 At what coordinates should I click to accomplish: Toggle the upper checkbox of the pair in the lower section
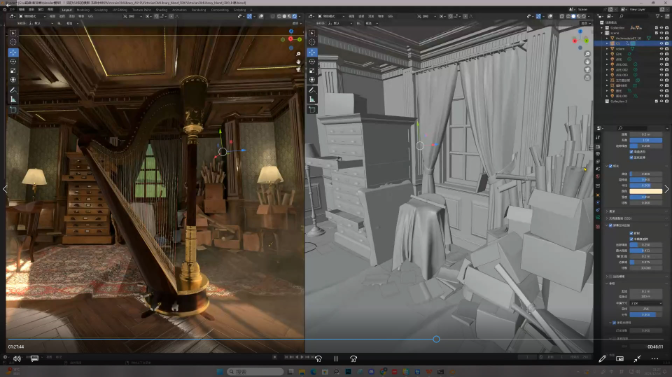click(631, 233)
